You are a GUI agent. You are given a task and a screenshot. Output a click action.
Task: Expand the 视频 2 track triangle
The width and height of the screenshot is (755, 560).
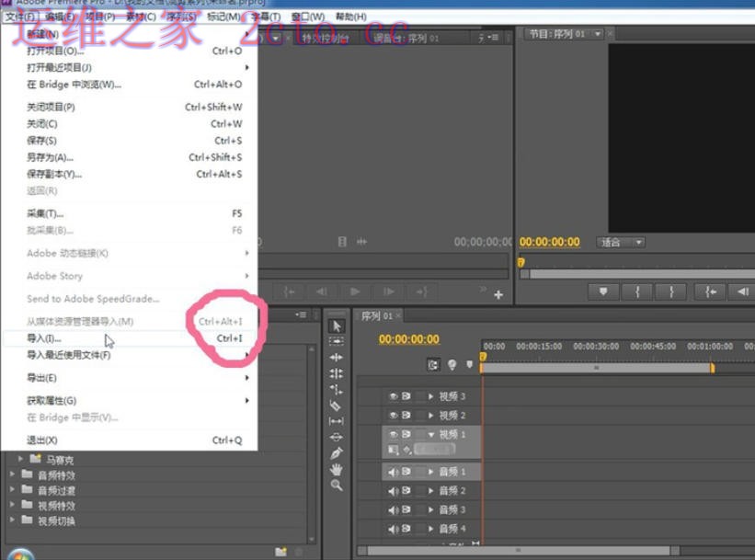[431, 415]
